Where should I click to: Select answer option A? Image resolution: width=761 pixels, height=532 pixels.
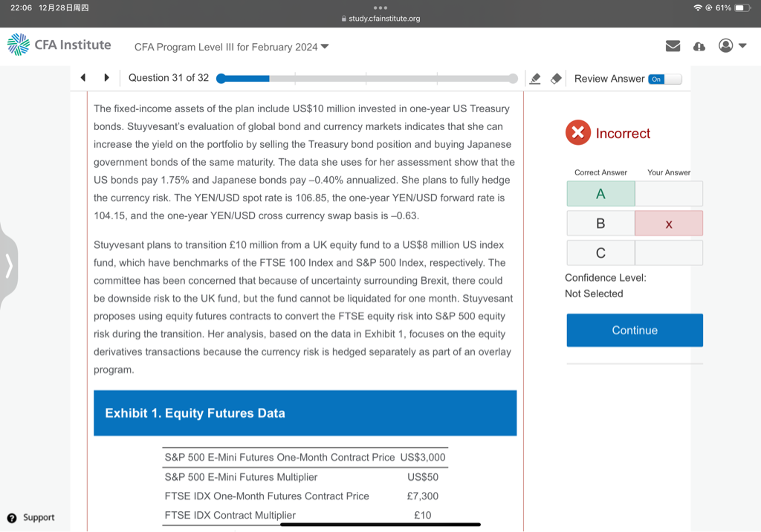600,194
